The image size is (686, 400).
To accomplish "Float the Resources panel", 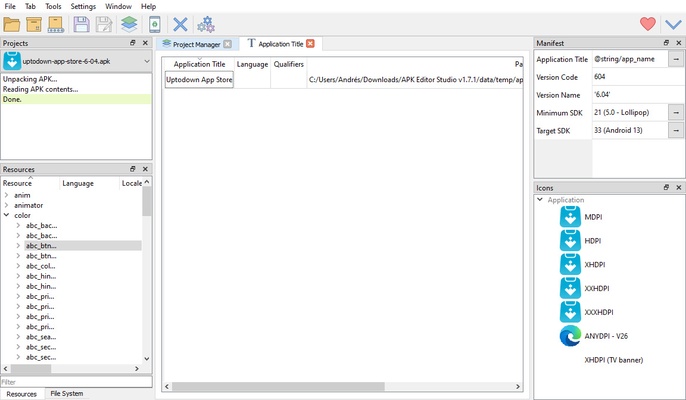I will (x=133, y=169).
